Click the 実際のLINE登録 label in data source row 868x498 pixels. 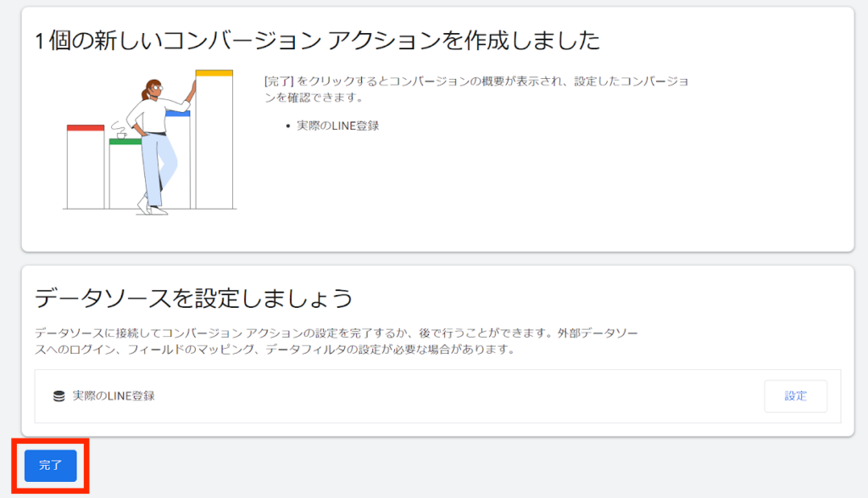[x=113, y=396]
